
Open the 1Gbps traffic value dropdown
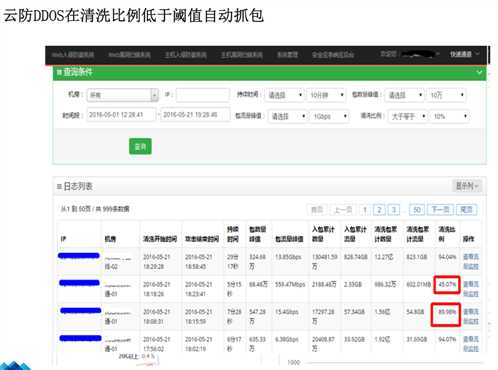click(x=330, y=116)
